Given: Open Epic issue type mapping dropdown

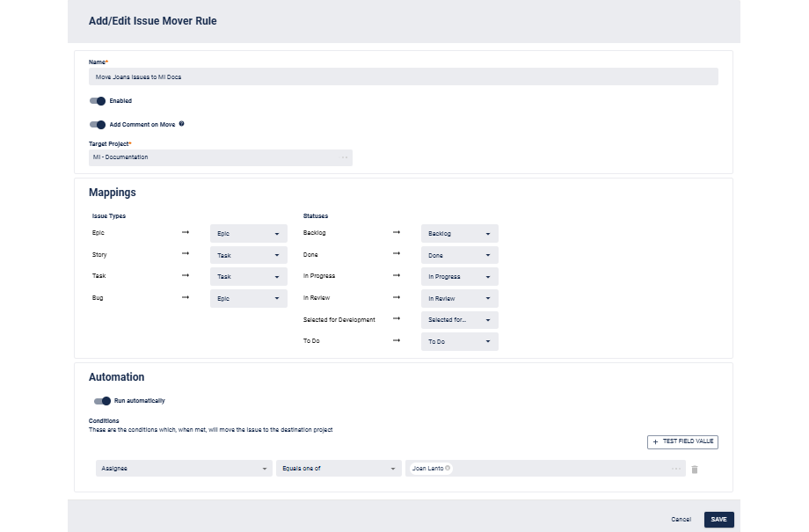Looking at the screenshot, I should click(x=248, y=234).
